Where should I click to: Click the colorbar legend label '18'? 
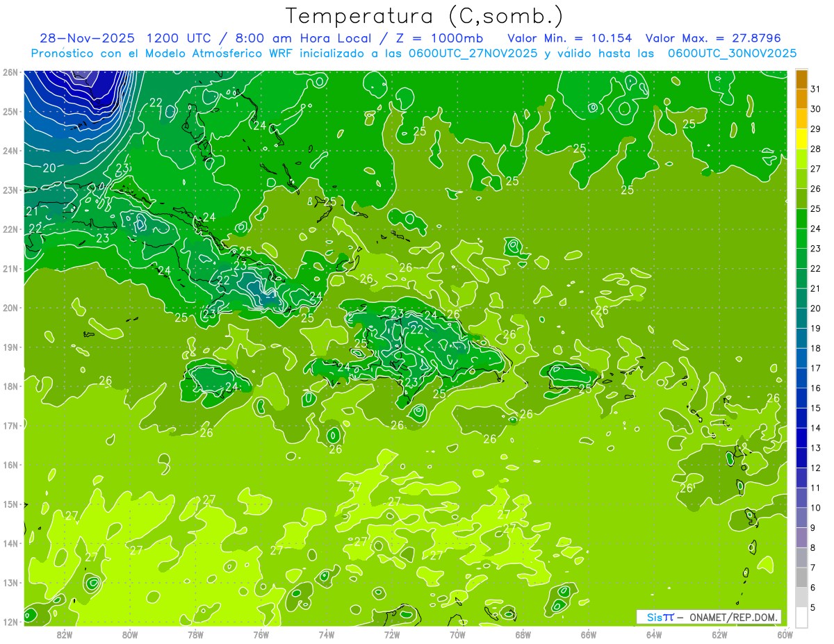pos(816,348)
